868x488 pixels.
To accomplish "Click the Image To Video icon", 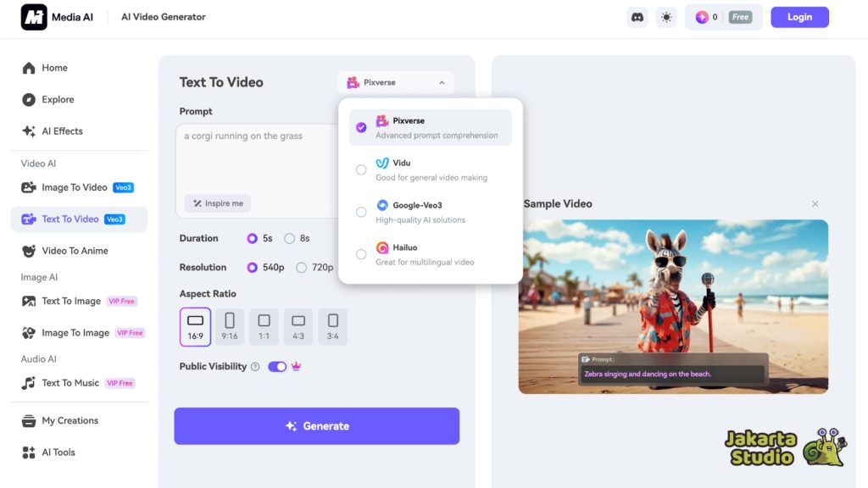I will (x=29, y=187).
